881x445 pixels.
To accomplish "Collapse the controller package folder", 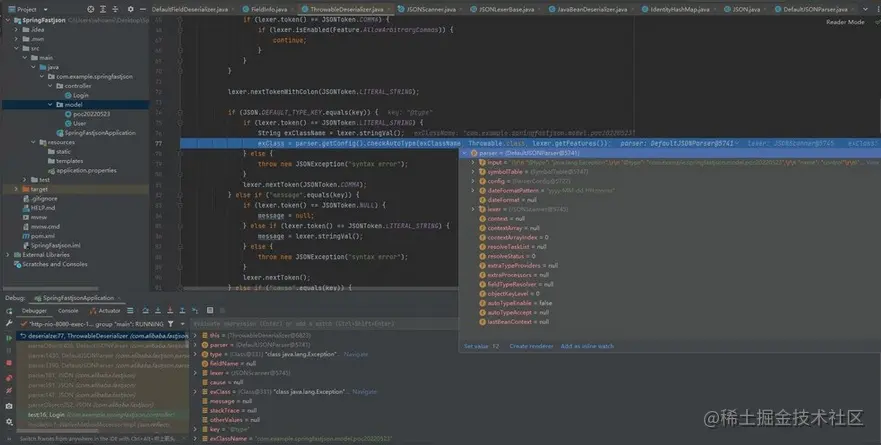I will (x=50, y=86).
